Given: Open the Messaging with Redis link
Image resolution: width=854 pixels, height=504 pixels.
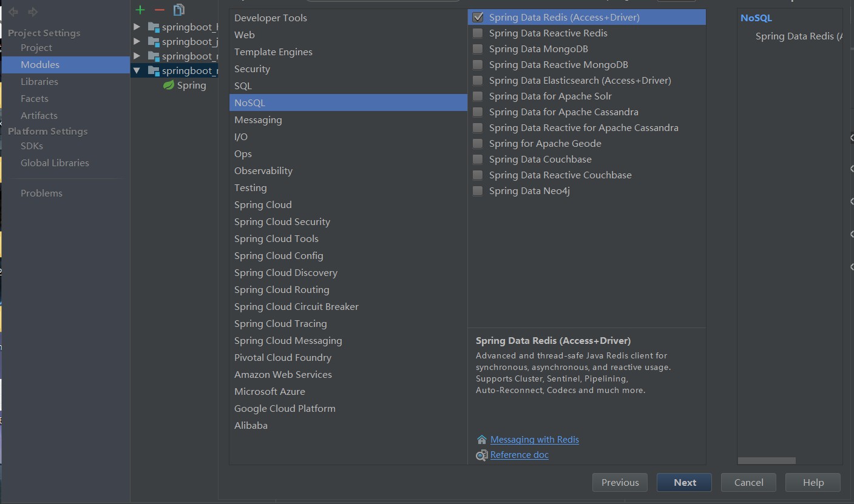Looking at the screenshot, I should [535, 440].
